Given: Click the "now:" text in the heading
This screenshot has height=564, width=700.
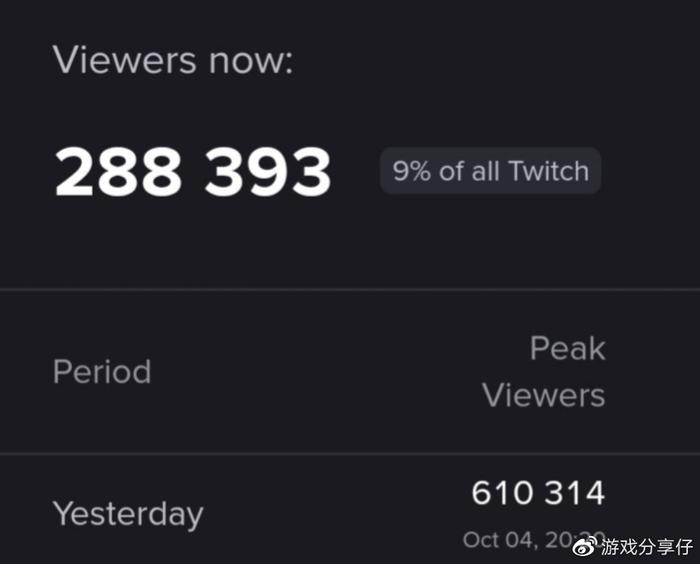Looking at the screenshot, I should click(250, 60).
